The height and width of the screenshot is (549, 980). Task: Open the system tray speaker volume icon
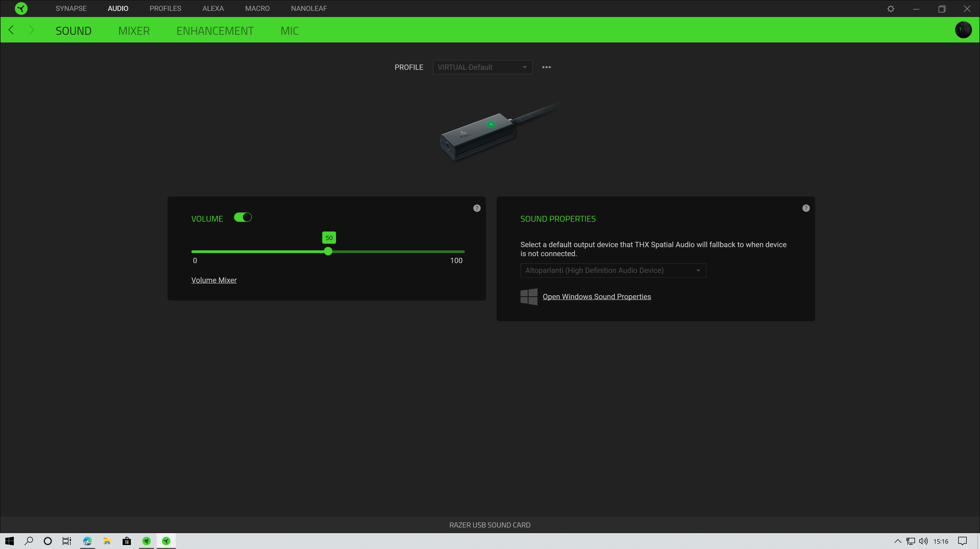click(923, 541)
